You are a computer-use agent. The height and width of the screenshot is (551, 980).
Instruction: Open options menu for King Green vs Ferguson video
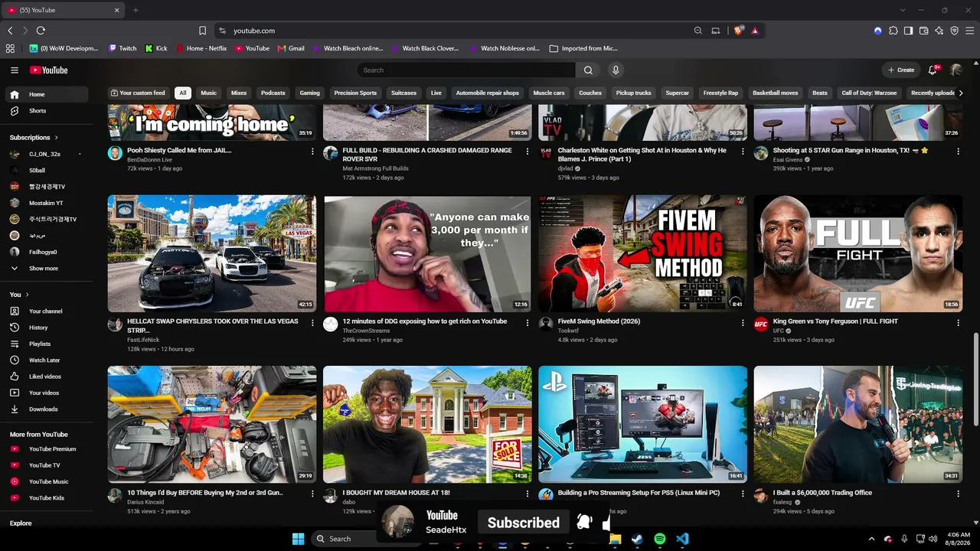(x=958, y=323)
